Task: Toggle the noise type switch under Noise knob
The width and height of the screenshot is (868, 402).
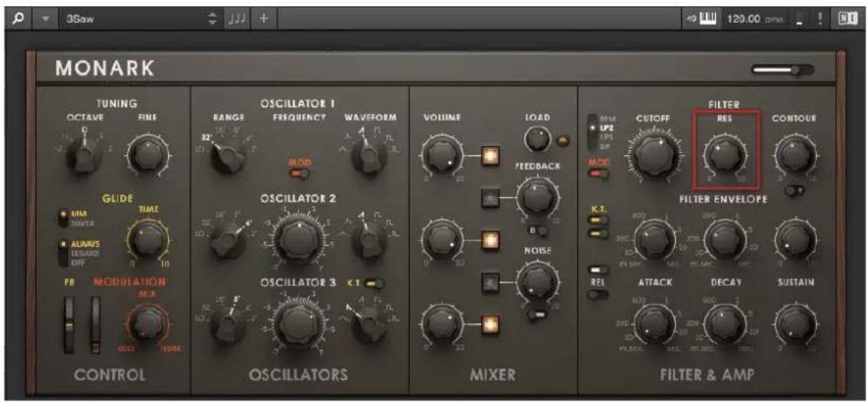Action: point(538,315)
